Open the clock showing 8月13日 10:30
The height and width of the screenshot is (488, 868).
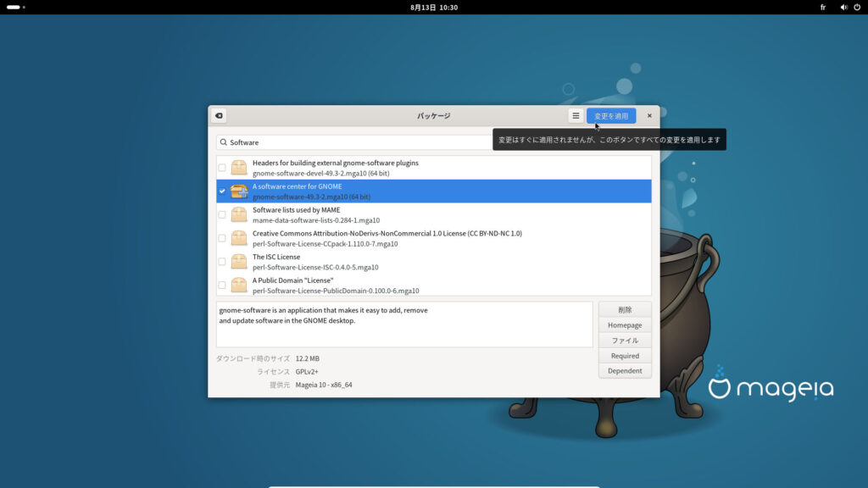[x=434, y=7]
